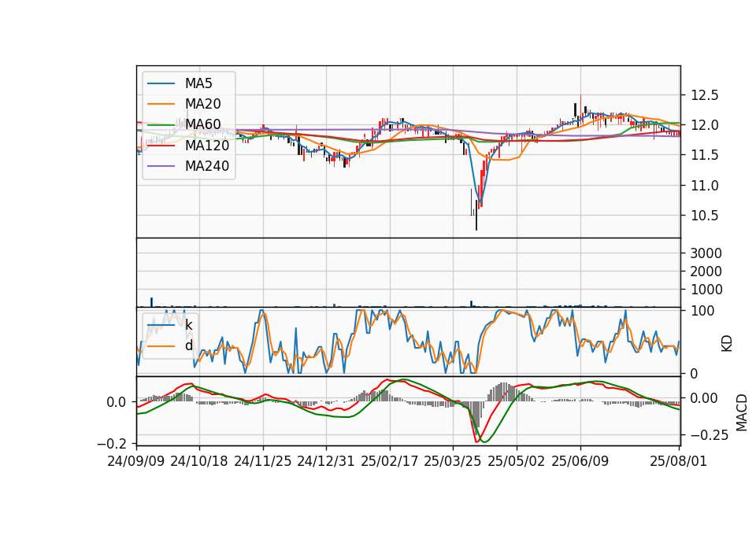Click the 100 label on KD axis
This screenshot has height=543, width=756.
coord(702,311)
